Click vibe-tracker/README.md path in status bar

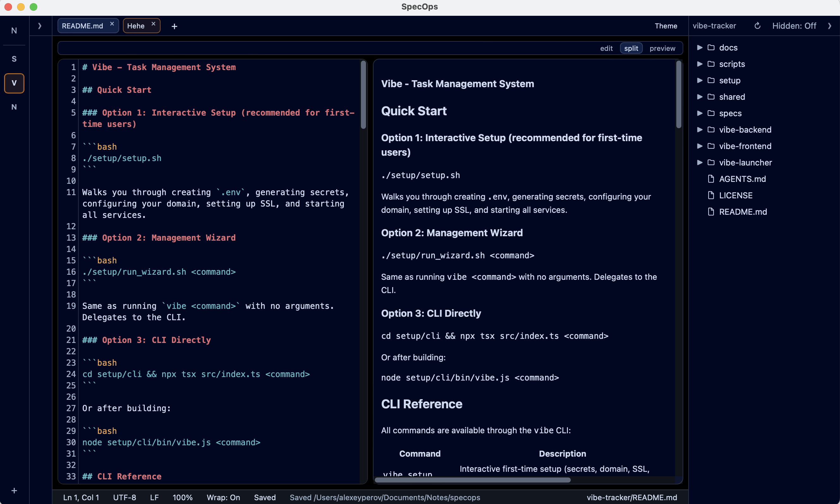[632, 497]
